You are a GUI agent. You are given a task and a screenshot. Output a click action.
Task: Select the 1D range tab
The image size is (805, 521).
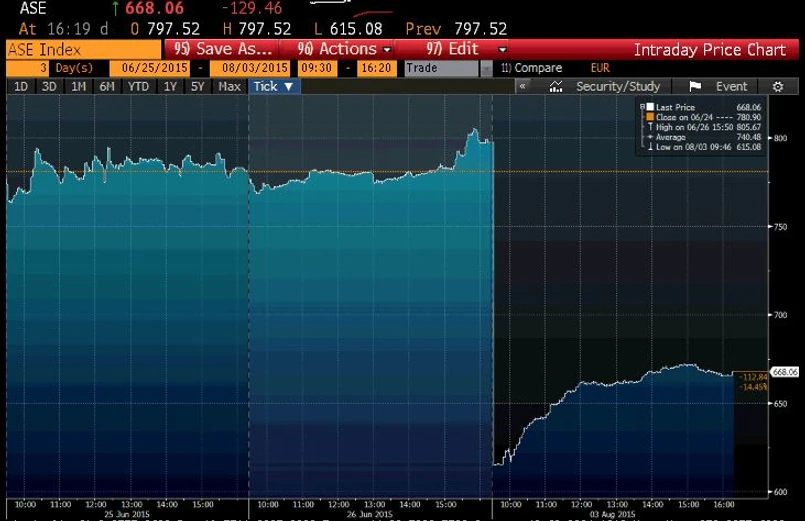point(21,87)
